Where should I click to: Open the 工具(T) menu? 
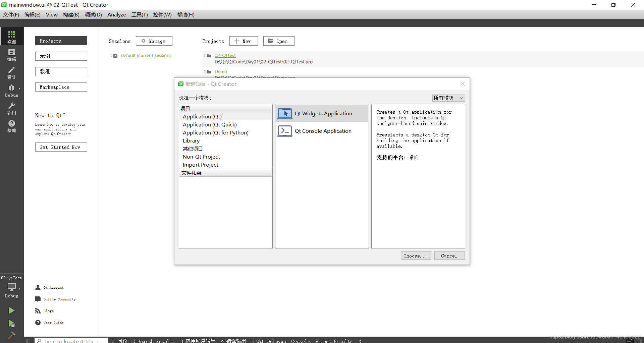click(x=140, y=14)
